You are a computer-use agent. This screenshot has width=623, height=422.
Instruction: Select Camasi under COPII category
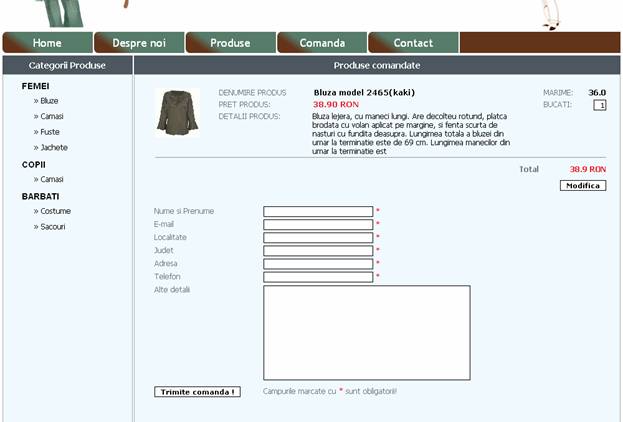(51, 180)
